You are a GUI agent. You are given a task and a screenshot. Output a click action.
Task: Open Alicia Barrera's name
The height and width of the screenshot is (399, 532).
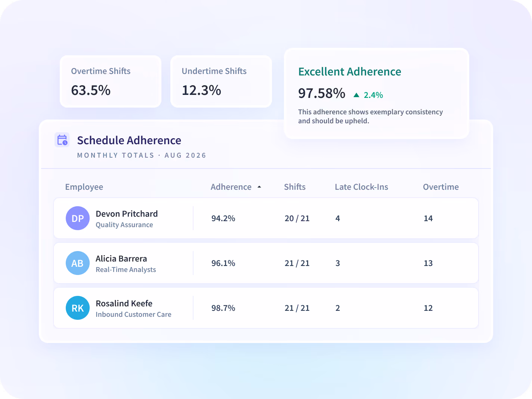[121, 259]
